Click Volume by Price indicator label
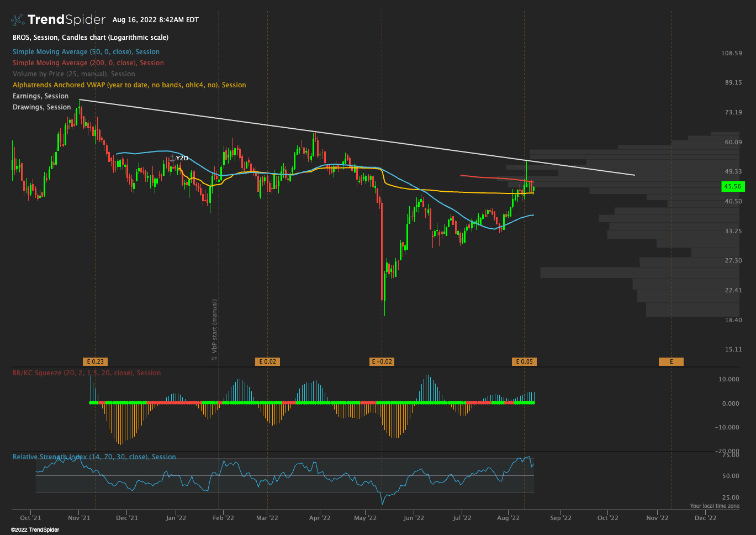The height and width of the screenshot is (535, 756). pyautogui.click(x=74, y=74)
